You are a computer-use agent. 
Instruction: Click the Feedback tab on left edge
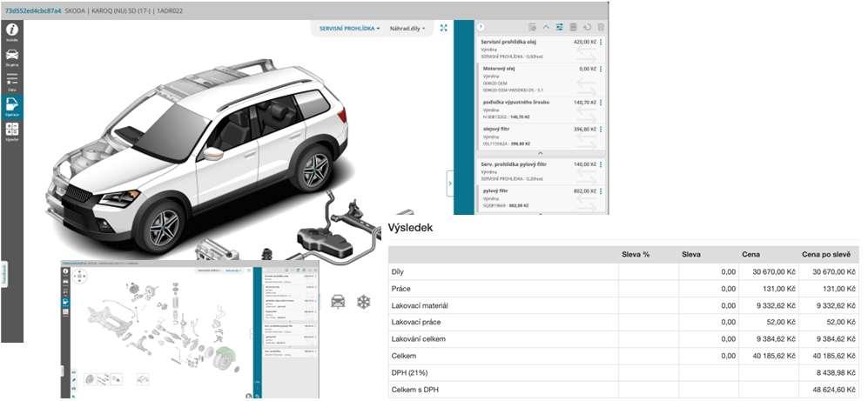(3, 274)
